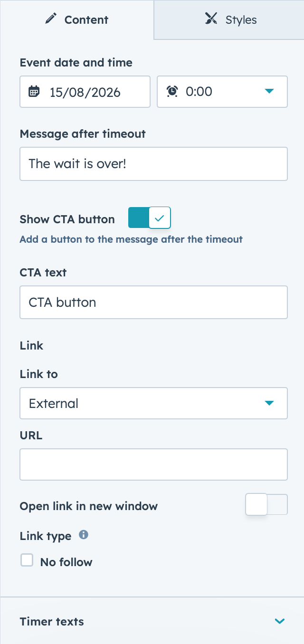
Task: Click the event date field 15/08/2026
Action: [85, 91]
